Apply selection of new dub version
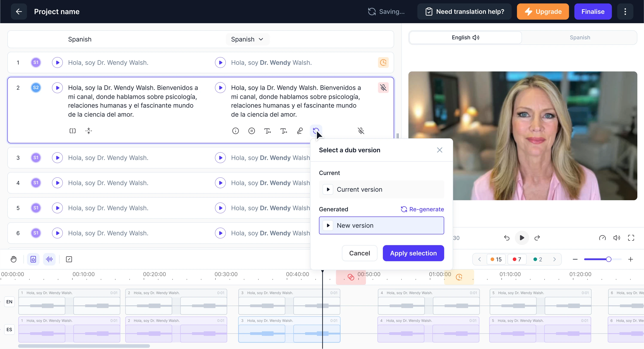This screenshot has width=644, height=349. [413, 253]
